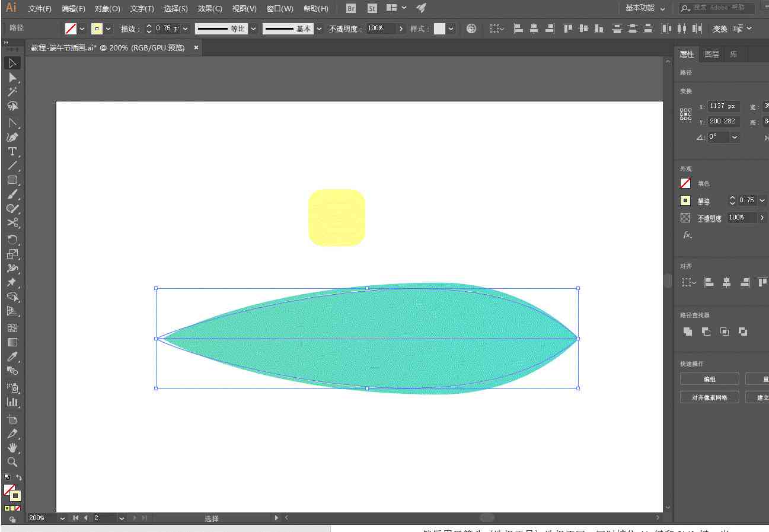Click Intersect in Pathfinder section
The height and width of the screenshot is (532, 769).
pyautogui.click(x=725, y=332)
